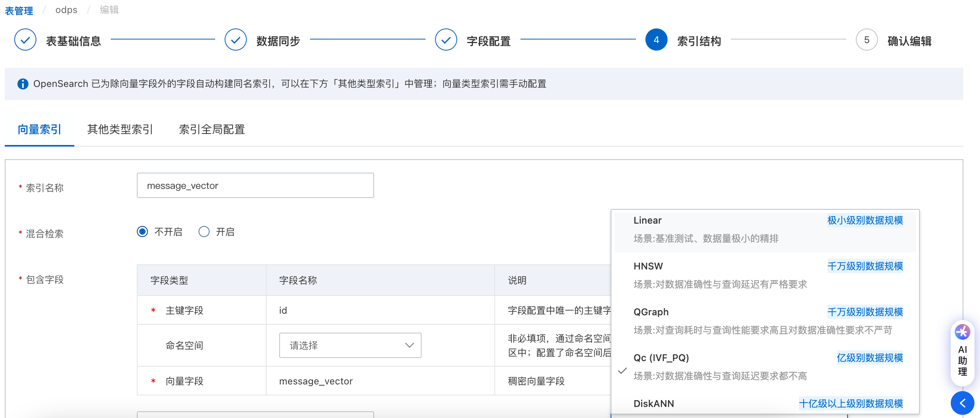Click the 千万级别数据规模 tag on HNSW
Screen dimensions: 980x418
point(865,266)
